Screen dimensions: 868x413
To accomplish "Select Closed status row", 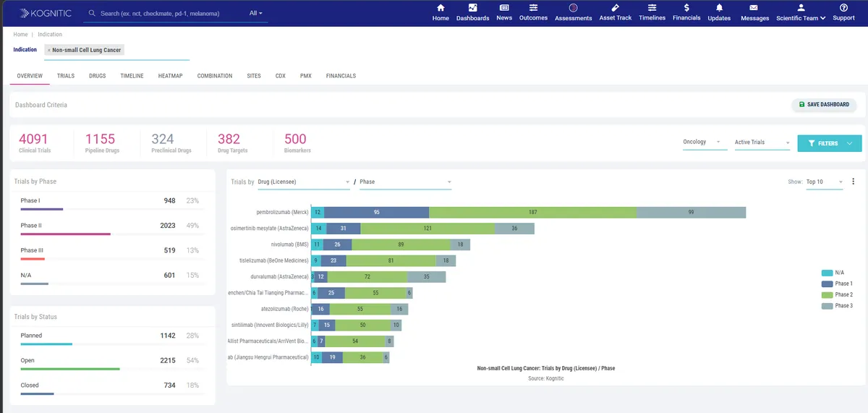I will (112, 388).
